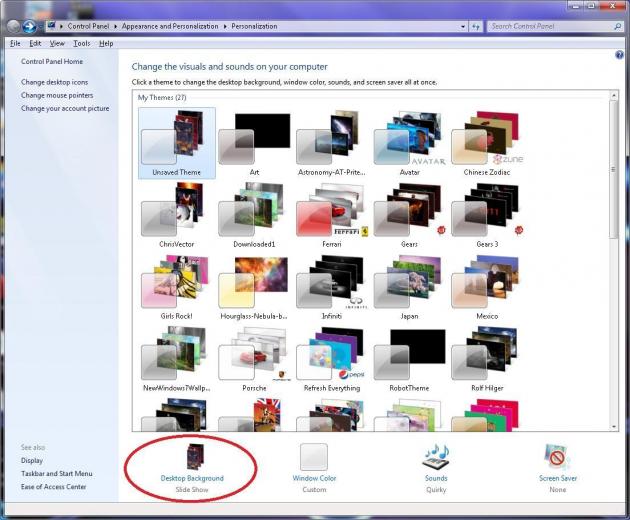
Task: Click Control Panel breadcrumb in address bar
Action: click(x=88, y=27)
